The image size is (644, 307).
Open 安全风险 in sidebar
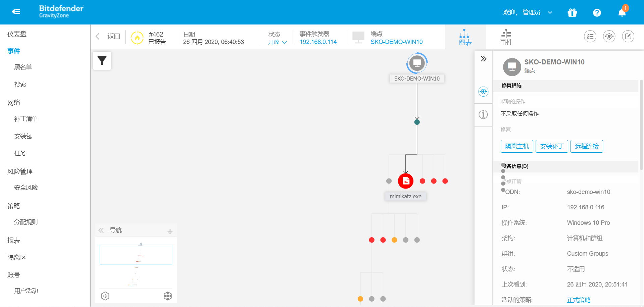click(26, 188)
